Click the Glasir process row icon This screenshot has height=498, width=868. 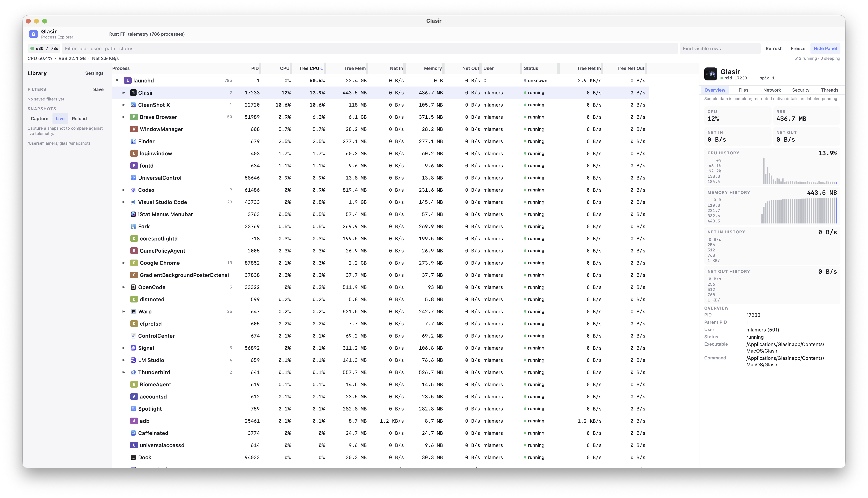[133, 93]
